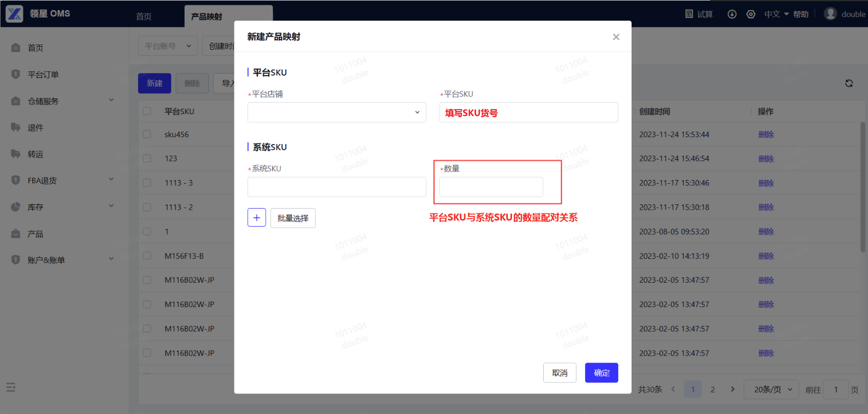Add a system SKU row with plus button
Screen dimensions: 868x414
click(x=257, y=218)
